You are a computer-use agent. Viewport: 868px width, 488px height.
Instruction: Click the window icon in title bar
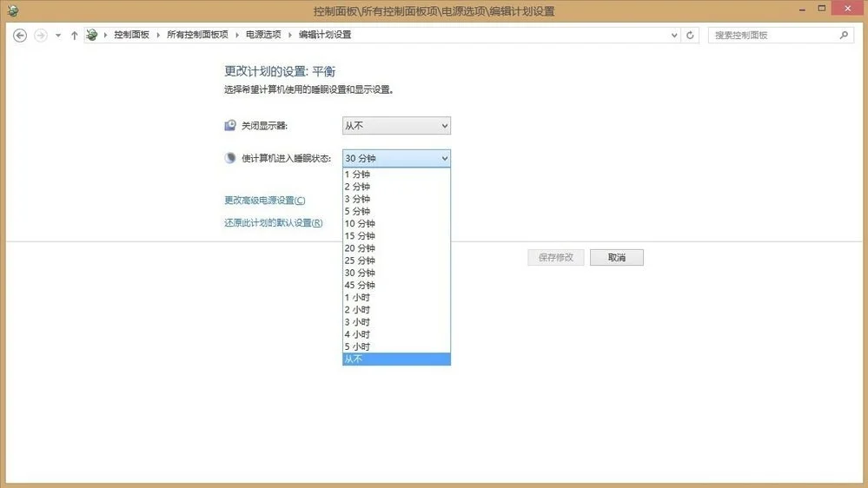pyautogui.click(x=12, y=10)
